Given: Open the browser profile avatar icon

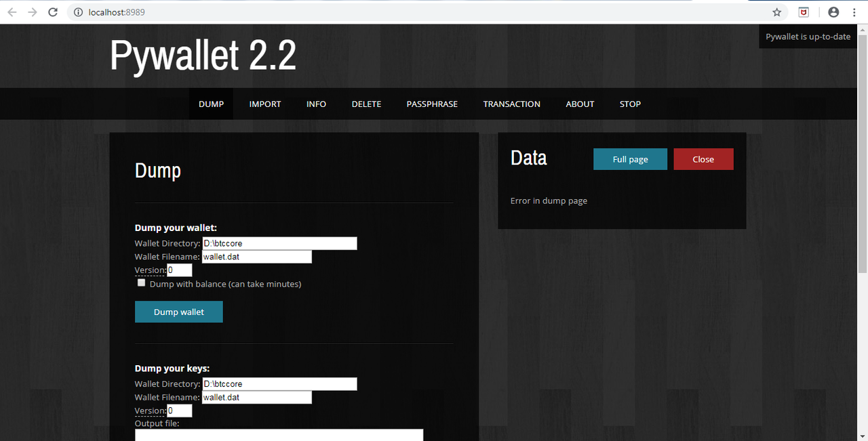Looking at the screenshot, I should pyautogui.click(x=833, y=12).
